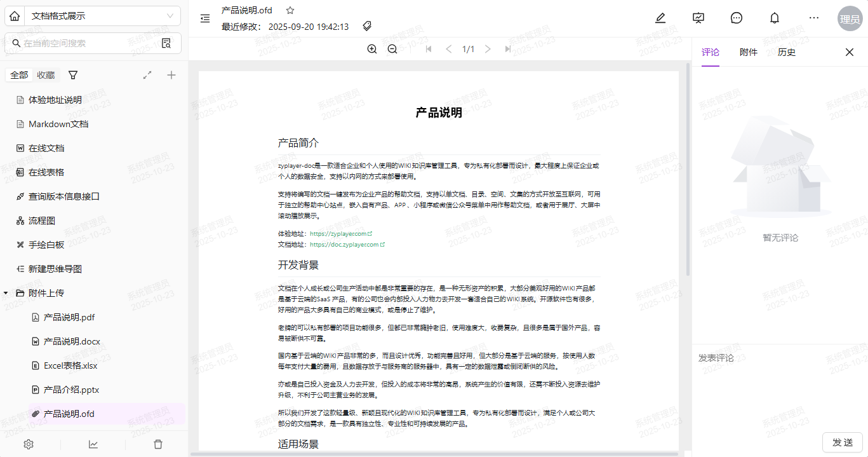The width and height of the screenshot is (868, 457).
Task: Click the expand-all arrows icon
Action: point(147,75)
